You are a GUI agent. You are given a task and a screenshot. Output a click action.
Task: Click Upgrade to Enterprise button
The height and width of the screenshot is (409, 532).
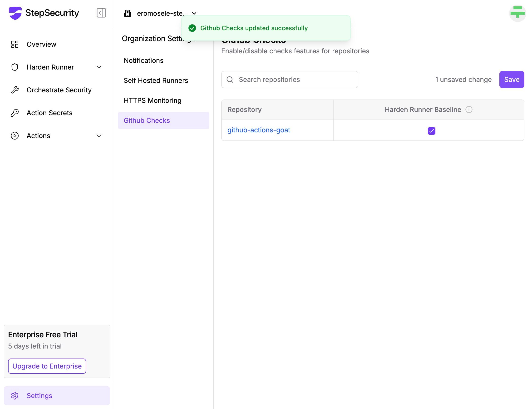point(47,366)
